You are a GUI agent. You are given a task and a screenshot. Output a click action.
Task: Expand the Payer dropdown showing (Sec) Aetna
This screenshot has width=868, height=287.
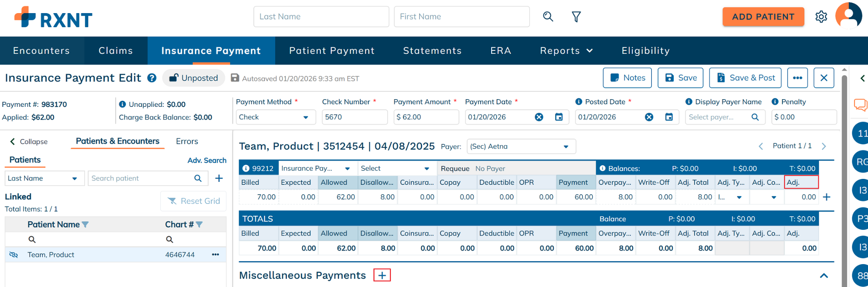(521, 146)
